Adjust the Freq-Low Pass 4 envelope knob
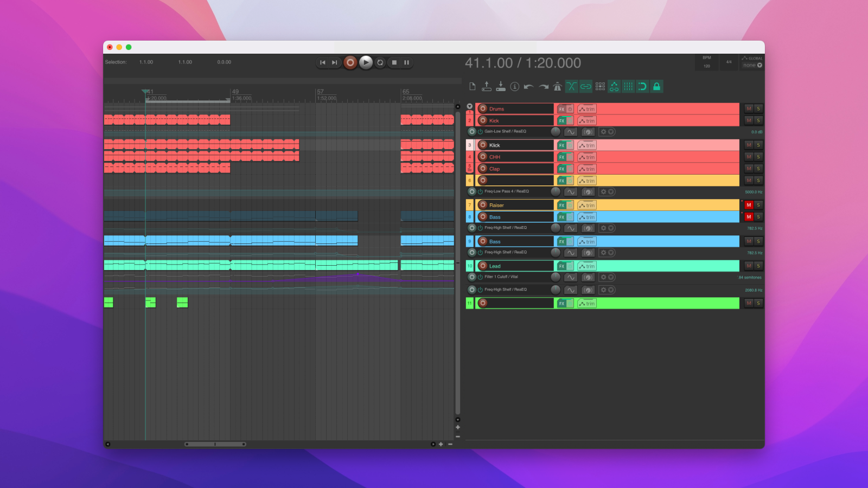 (x=556, y=191)
